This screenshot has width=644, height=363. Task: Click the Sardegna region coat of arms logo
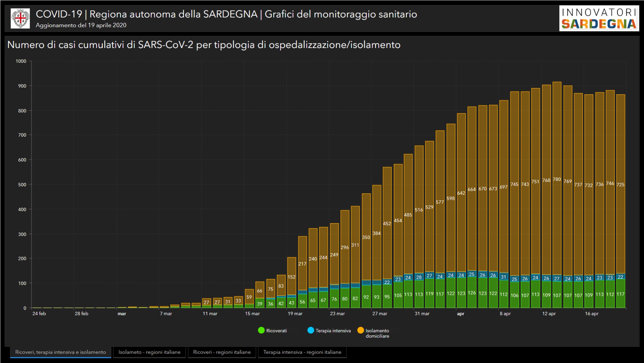coord(20,18)
